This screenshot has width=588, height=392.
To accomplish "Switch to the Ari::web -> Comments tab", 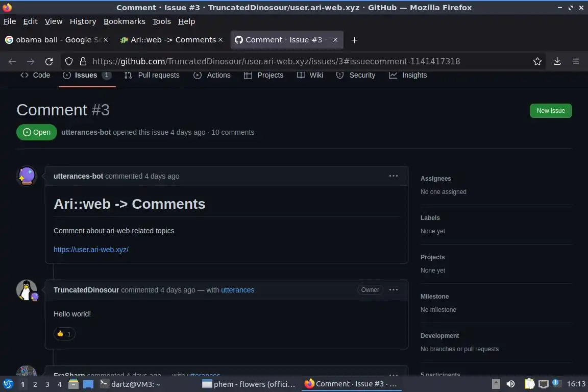I will (173, 40).
